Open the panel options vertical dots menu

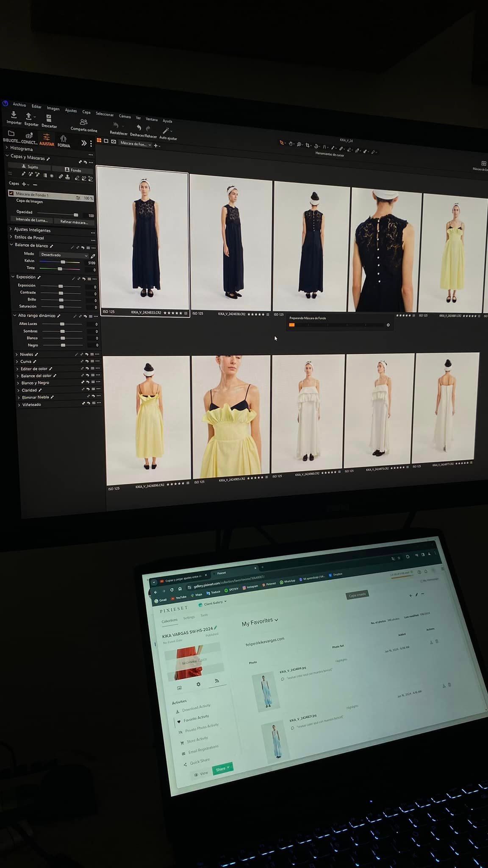(x=91, y=144)
